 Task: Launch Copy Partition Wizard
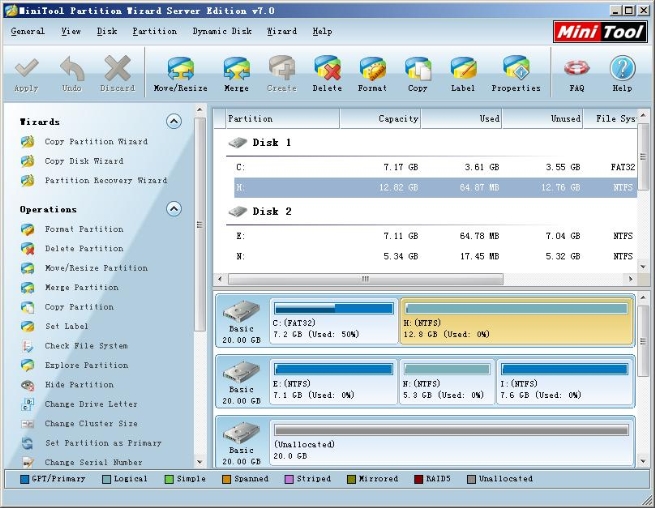(96, 142)
